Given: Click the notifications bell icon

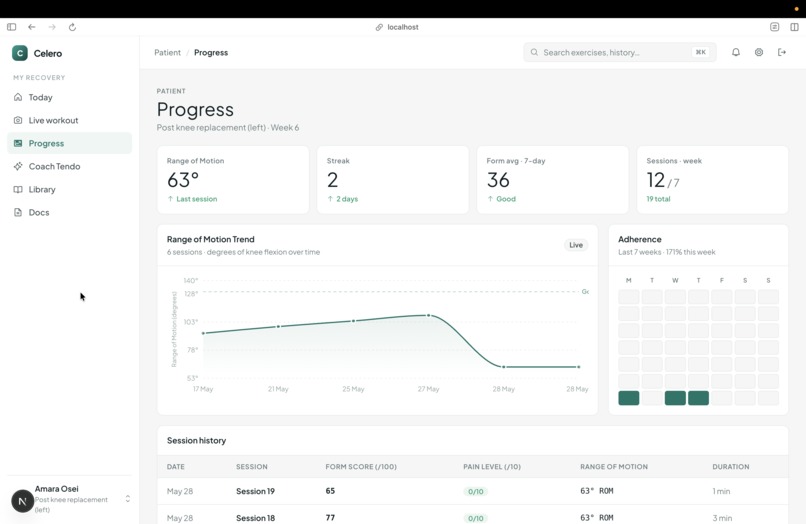Looking at the screenshot, I should (736, 52).
